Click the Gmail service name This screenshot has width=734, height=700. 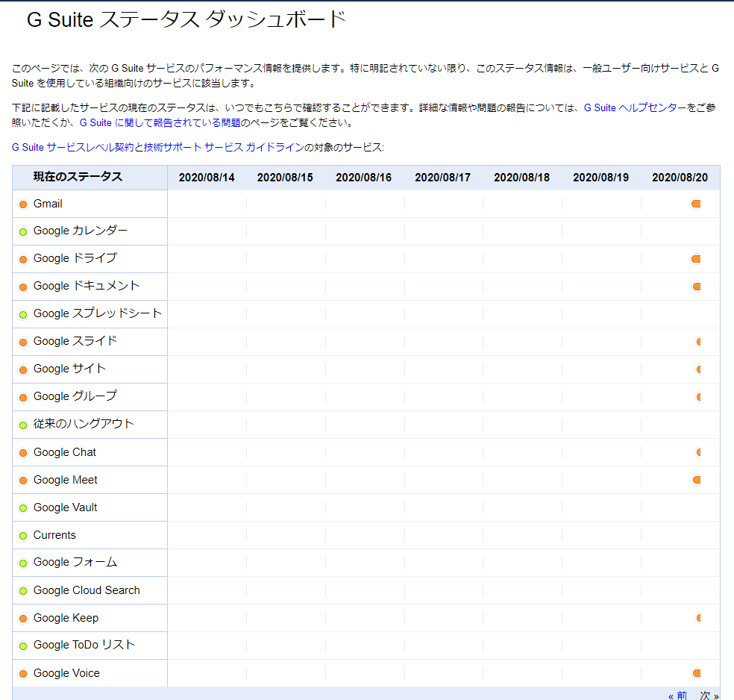48,204
